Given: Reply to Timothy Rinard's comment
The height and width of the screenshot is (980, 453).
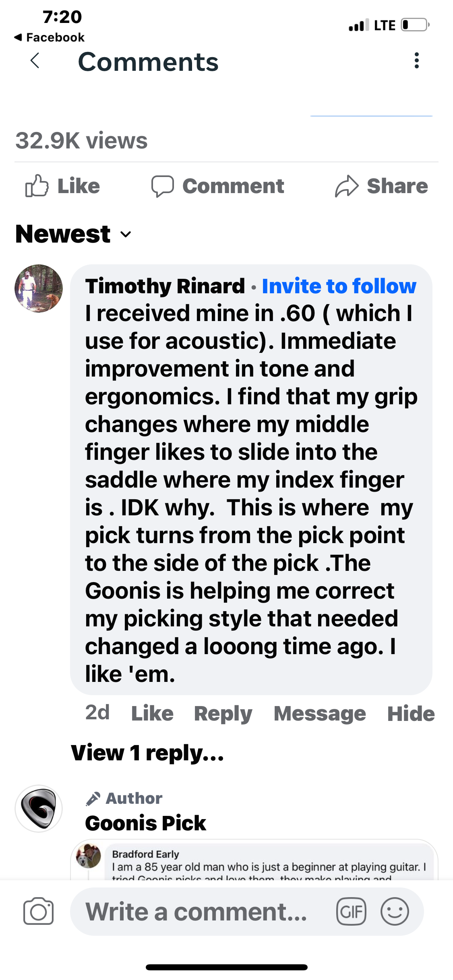Looking at the screenshot, I should click(x=223, y=714).
